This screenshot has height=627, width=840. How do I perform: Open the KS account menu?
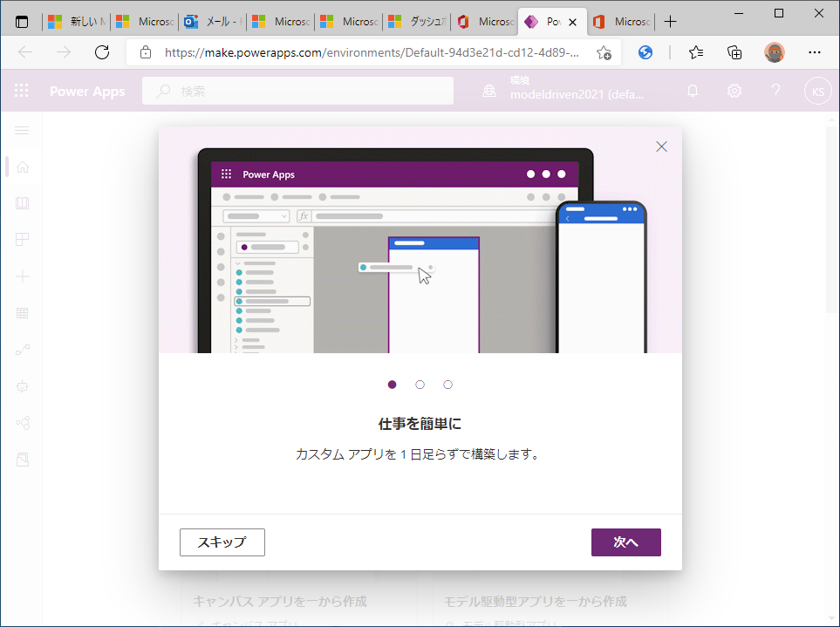coord(817,91)
